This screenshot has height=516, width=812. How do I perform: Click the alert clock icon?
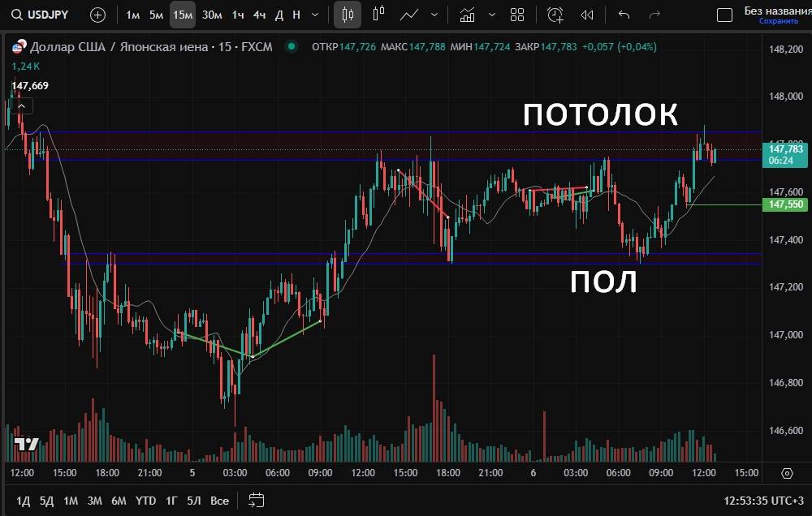(555, 15)
